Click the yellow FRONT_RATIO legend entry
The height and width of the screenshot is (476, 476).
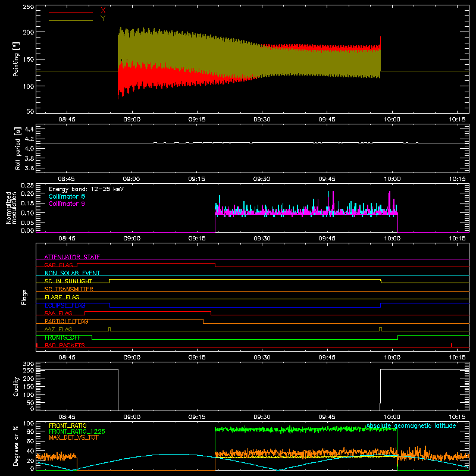click(68, 425)
